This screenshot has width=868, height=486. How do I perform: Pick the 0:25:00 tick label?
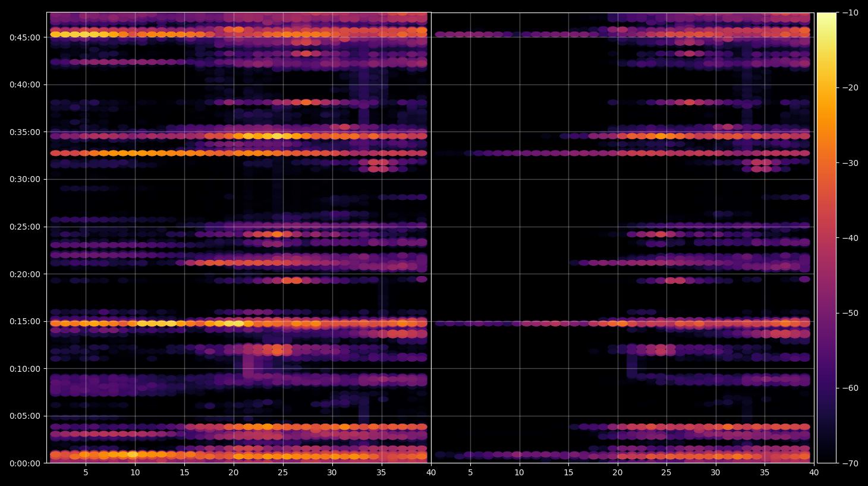click(25, 227)
